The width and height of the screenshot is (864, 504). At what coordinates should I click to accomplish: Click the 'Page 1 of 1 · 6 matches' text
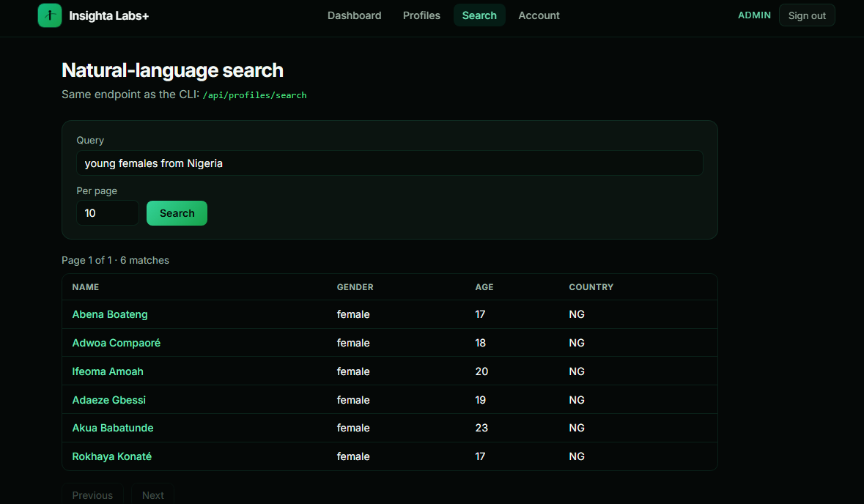(x=115, y=260)
